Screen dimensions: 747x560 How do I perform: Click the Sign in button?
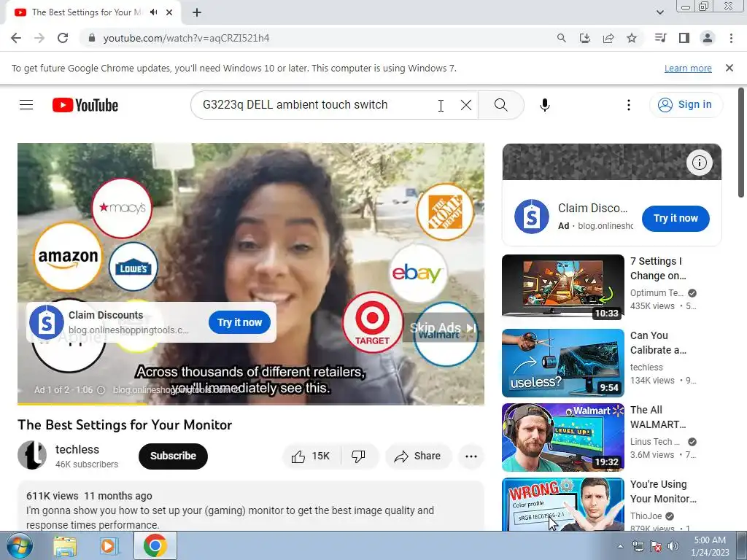pyautogui.click(x=686, y=105)
